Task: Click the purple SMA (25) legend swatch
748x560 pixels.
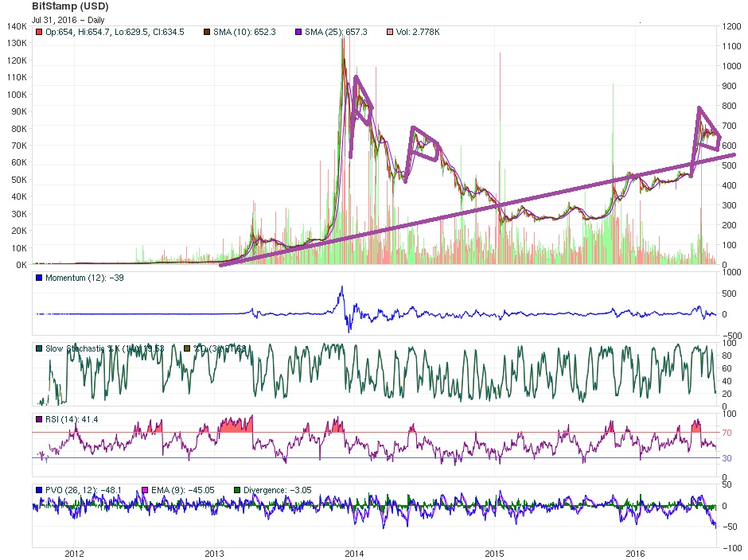Action: (298, 32)
